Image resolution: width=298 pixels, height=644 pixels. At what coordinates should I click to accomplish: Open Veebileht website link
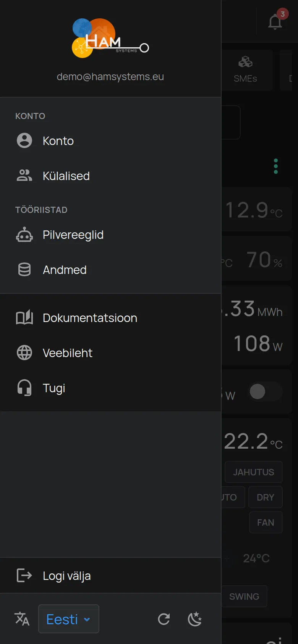[110, 353]
